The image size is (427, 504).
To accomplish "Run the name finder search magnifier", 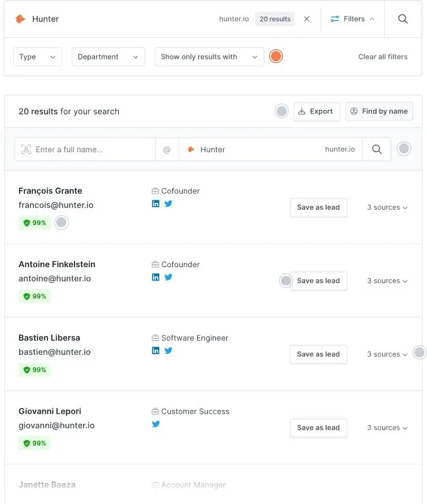I will pos(376,150).
